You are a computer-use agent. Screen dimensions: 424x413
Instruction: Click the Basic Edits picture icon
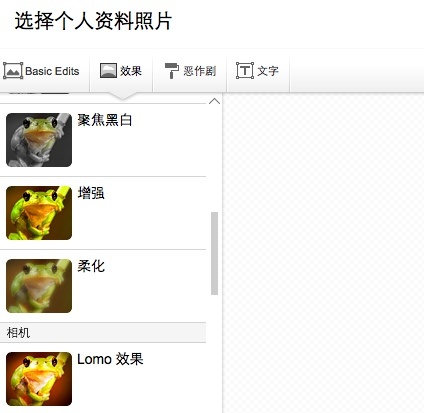point(13,71)
